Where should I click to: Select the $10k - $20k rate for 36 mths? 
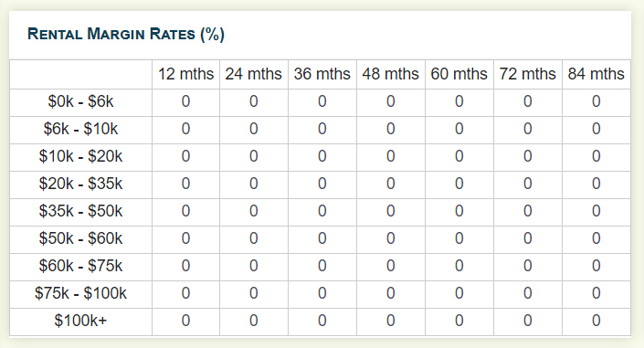coord(322,156)
